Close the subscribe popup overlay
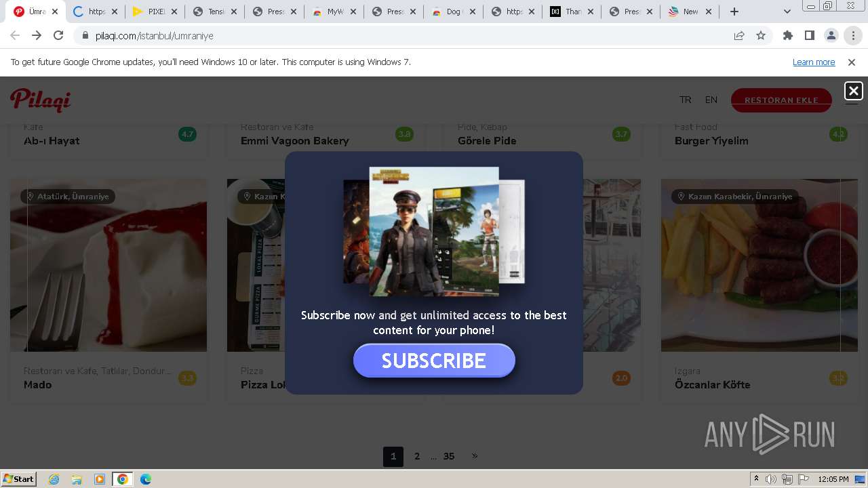 click(853, 91)
